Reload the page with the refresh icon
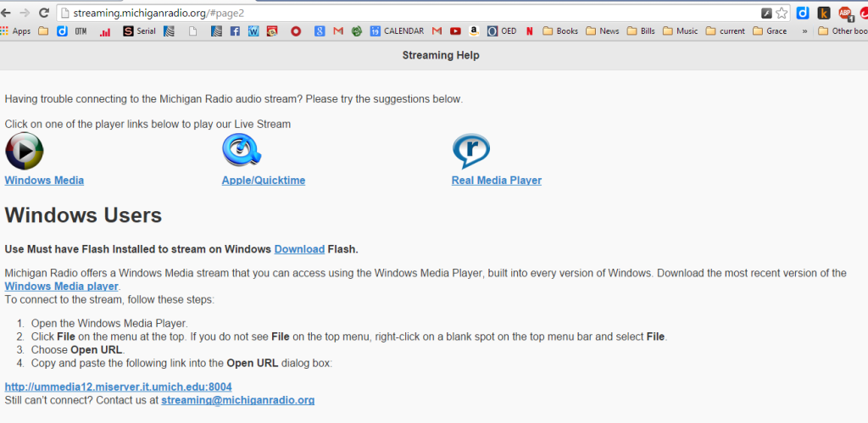This screenshot has height=423, width=868. 44,13
